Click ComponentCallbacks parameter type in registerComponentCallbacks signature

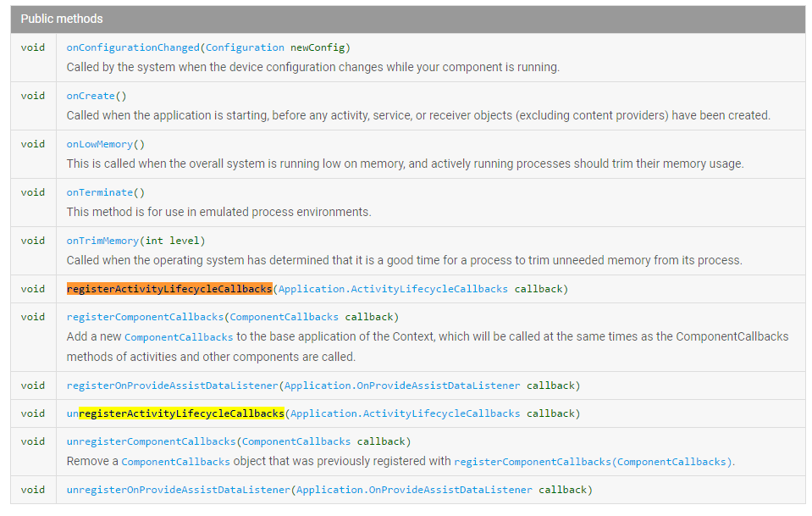click(284, 317)
